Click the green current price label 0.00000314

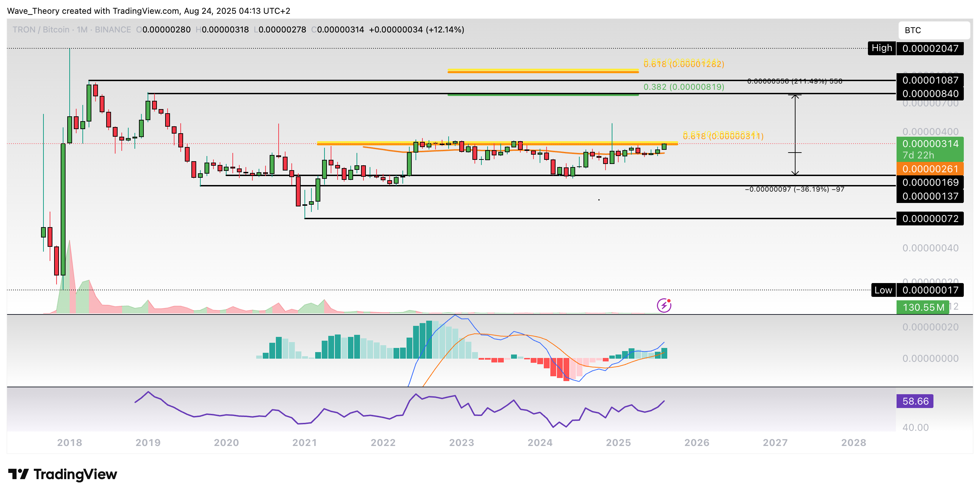tap(930, 144)
